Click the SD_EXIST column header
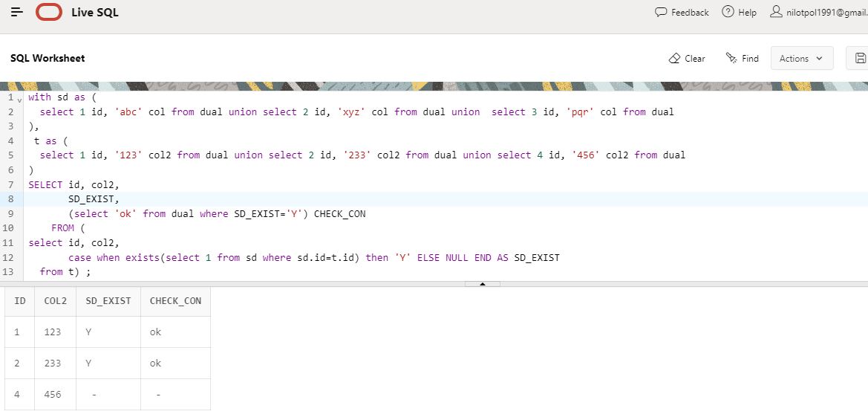 [108, 301]
